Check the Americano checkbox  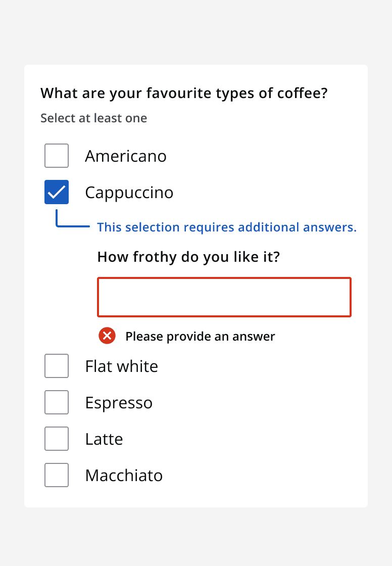56,156
